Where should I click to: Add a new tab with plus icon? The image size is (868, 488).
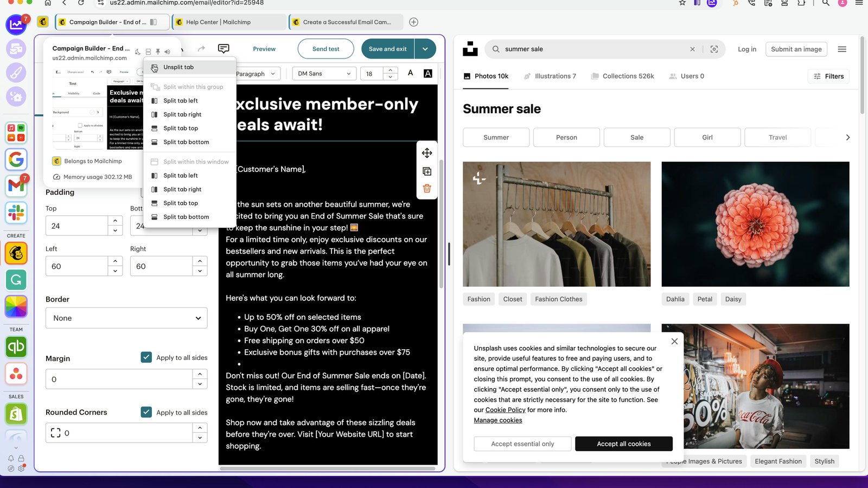tap(414, 22)
